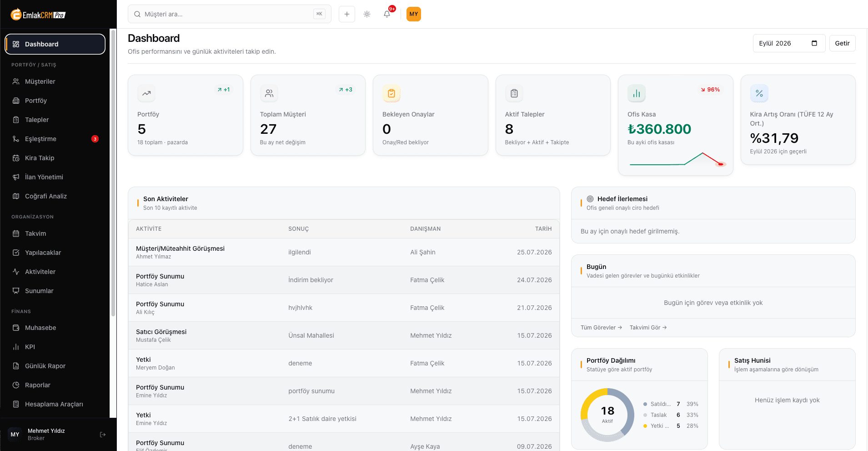Click the Tüm Görevler link
This screenshot has height=451, width=868.
point(601,328)
